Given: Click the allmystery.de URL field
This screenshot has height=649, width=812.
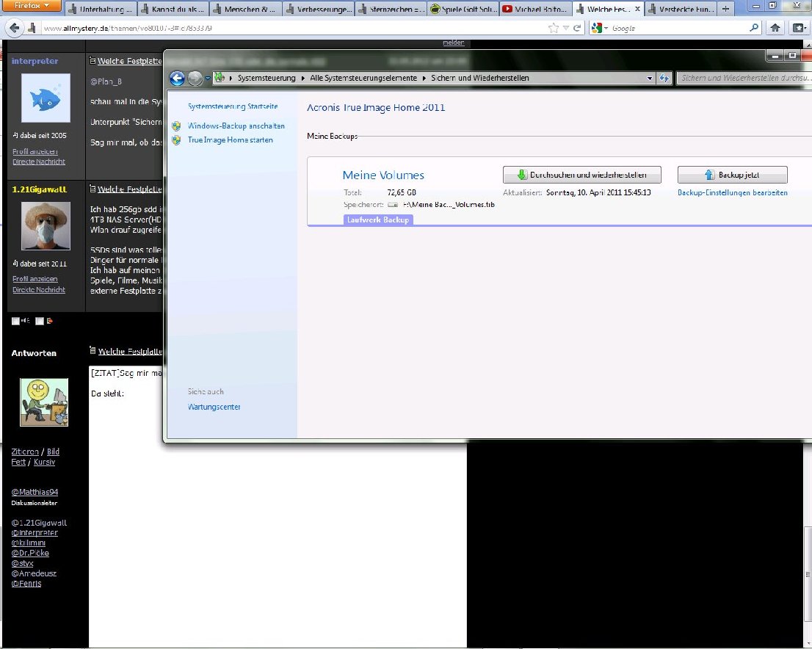Looking at the screenshot, I should pos(290,28).
